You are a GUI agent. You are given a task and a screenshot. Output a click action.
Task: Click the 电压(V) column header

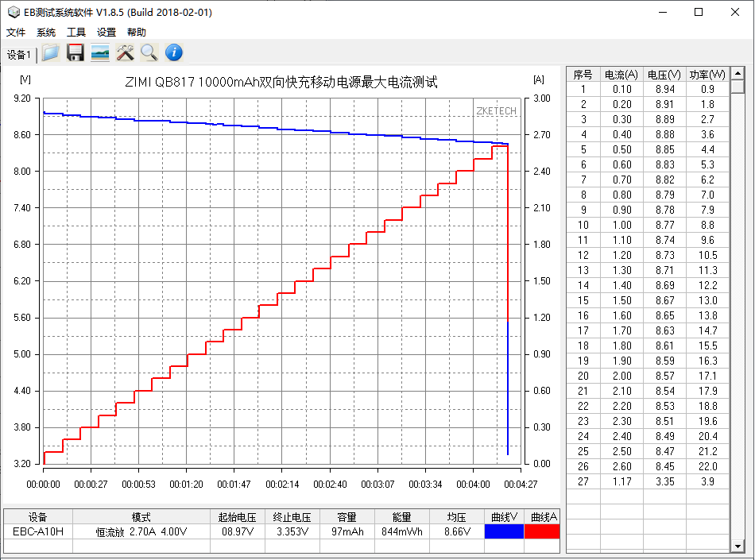[x=664, y=75]
